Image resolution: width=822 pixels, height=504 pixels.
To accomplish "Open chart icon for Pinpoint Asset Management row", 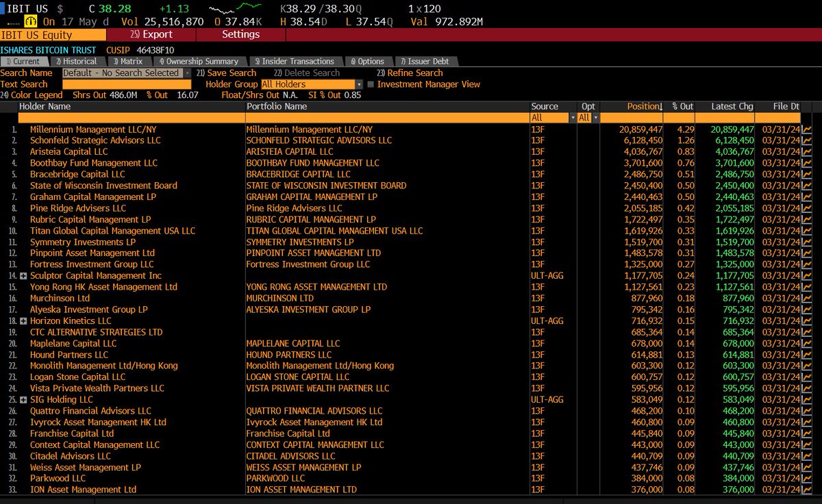I will [807, 253].
